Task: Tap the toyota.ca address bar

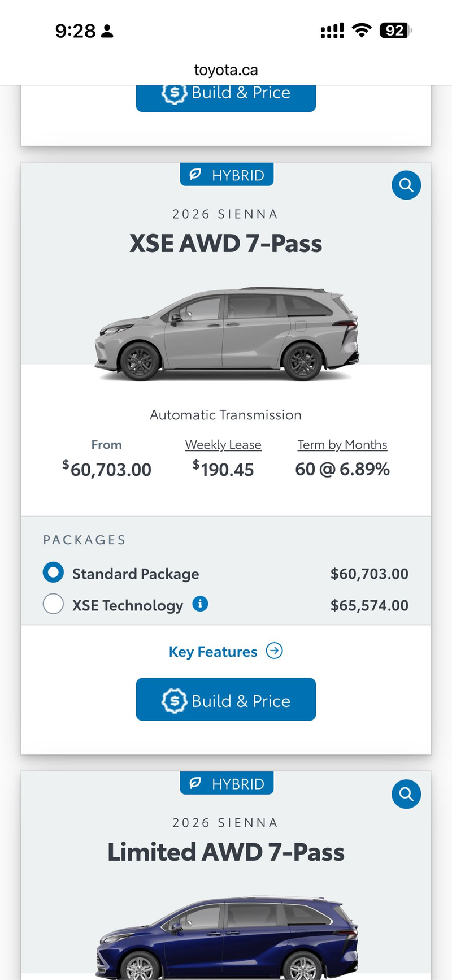Action: (x=226, y=70)
